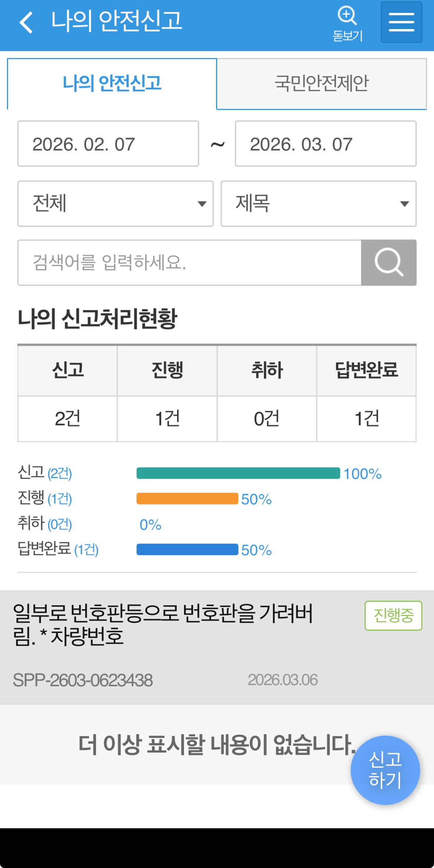The width and height of the screenshot is (434, 868).
Task: Select the 답변완료 1건 count cell
Action: 367,419
